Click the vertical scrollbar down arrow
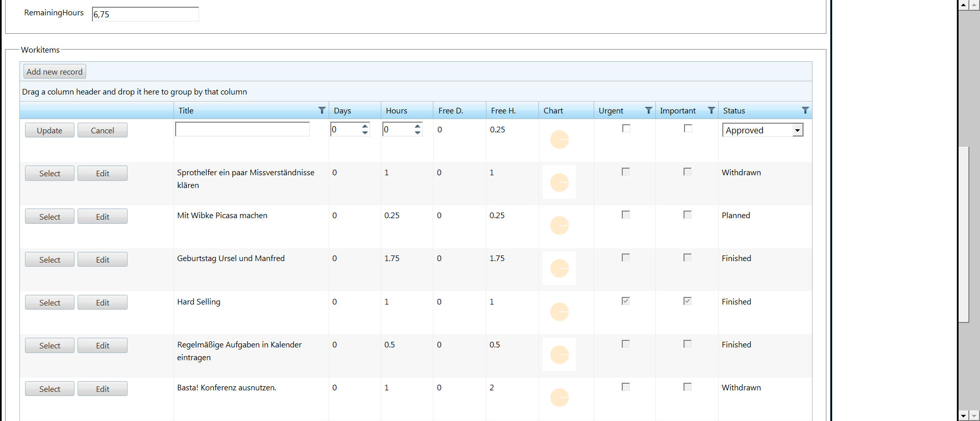The image size is (980, 421). click(963, 416)
